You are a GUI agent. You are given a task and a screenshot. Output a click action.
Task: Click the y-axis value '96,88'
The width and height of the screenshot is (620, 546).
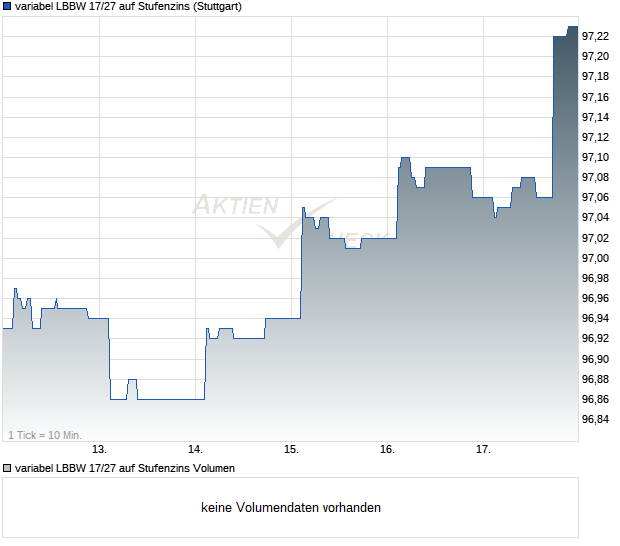click(x=595, y=380)
